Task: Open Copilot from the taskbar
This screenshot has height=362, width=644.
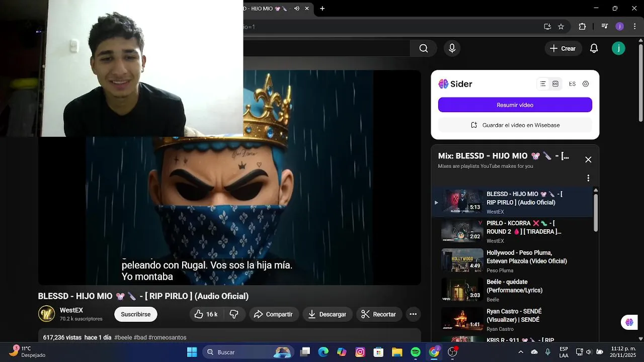Action: (342, 352)
